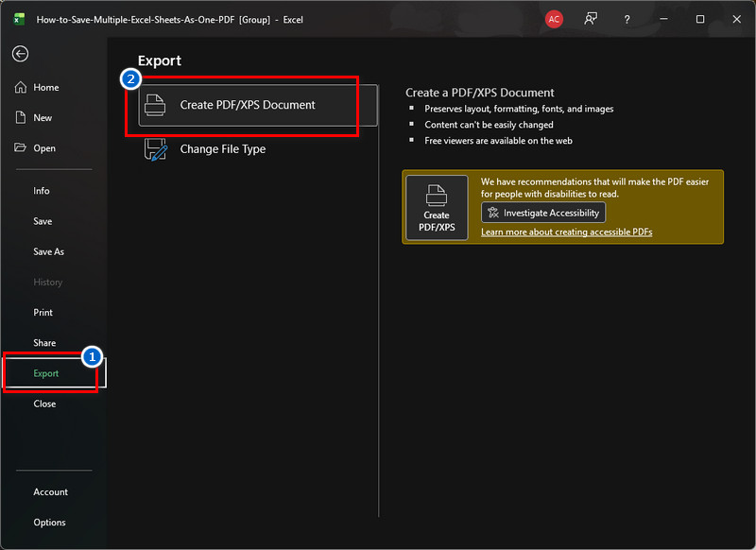Click the 'Create a PDF/XPS Document' heading
This screenshot has width=756, height=550.
click(x=480, y=93)
